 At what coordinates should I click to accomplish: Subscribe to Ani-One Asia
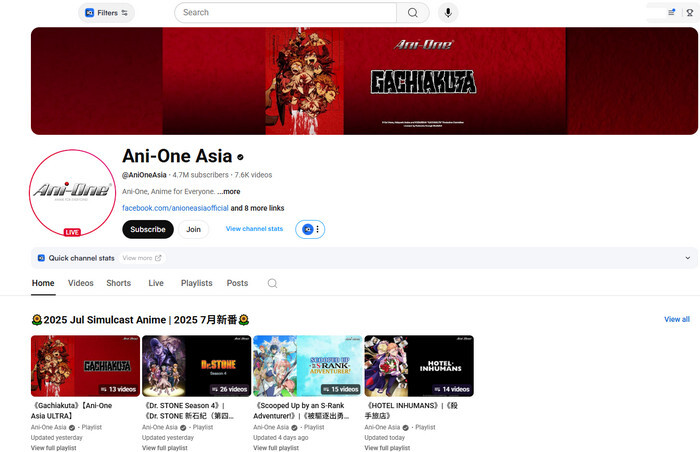148,229
